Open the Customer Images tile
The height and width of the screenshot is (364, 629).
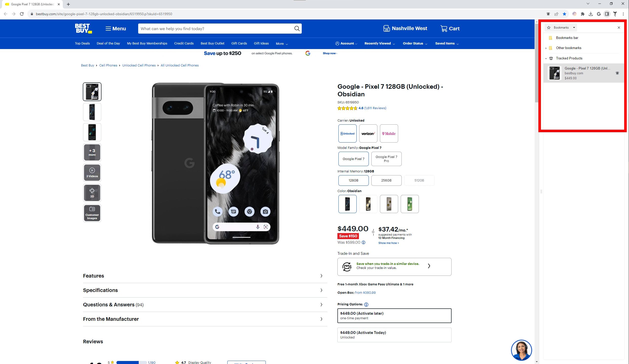(x=92, y=213)
